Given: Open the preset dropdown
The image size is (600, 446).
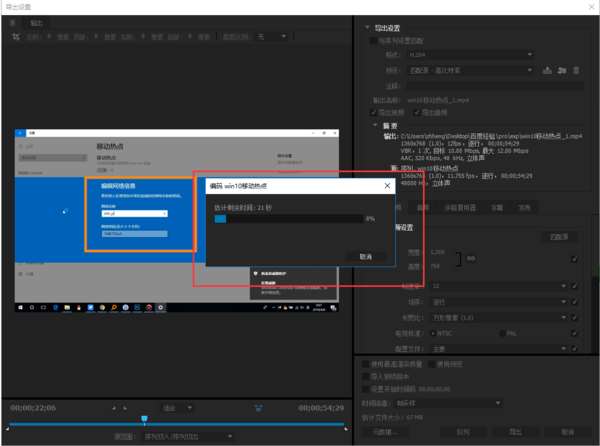Looking at the screenshot, I should coord(471,70).
